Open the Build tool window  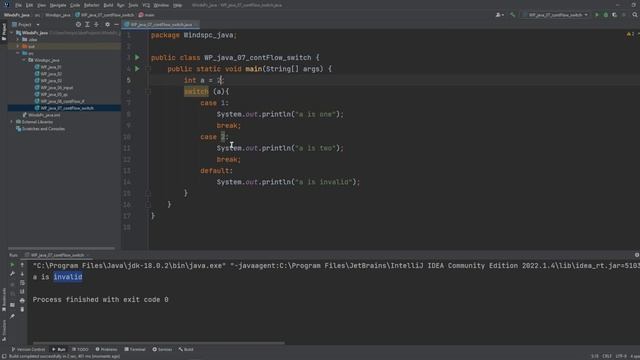(186, 349)
